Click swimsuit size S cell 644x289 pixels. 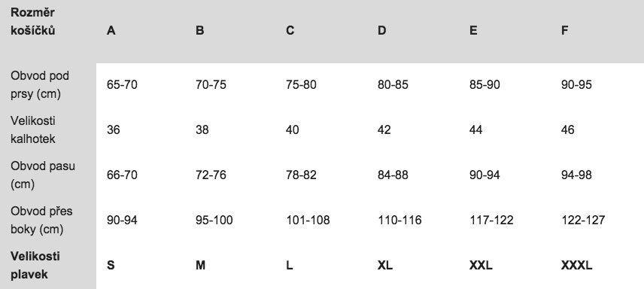click(111, 266)
